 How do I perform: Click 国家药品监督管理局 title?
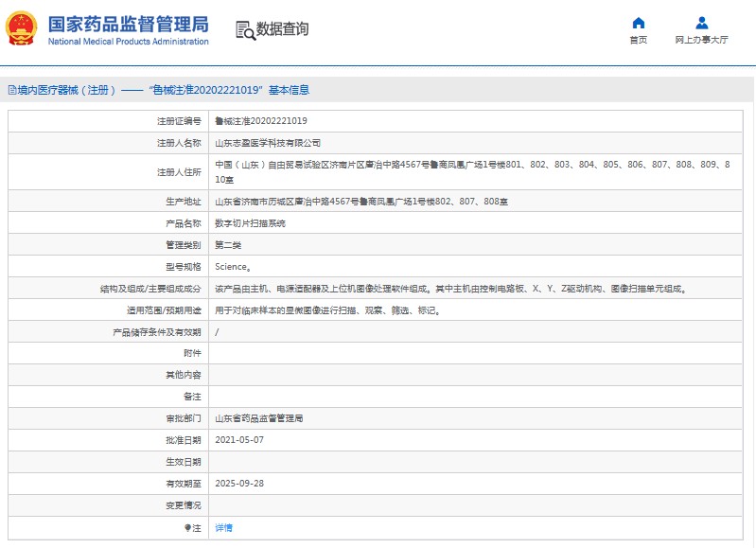pyautogui.click(x=129, y=24)
